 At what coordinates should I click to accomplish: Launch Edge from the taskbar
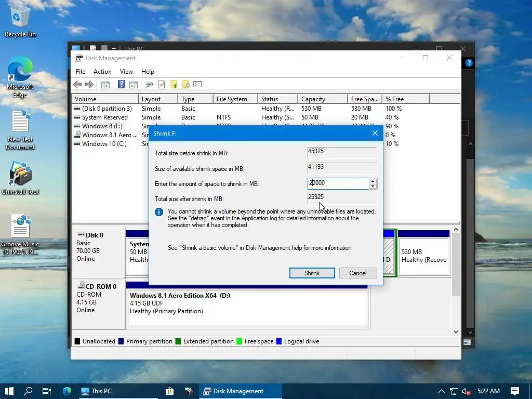67,391
